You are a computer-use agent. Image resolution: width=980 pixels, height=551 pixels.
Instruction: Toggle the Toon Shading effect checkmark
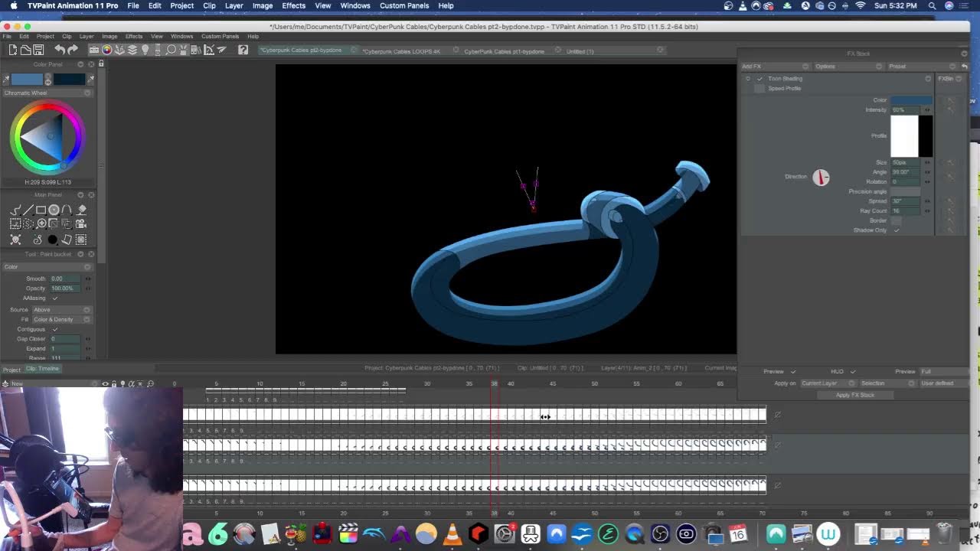click(759, 78)
